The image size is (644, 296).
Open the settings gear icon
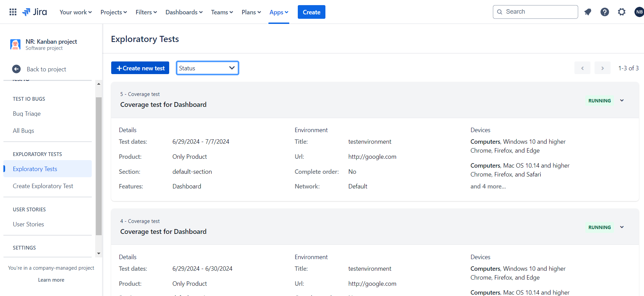pyautogui.click(x=622, y=12)
